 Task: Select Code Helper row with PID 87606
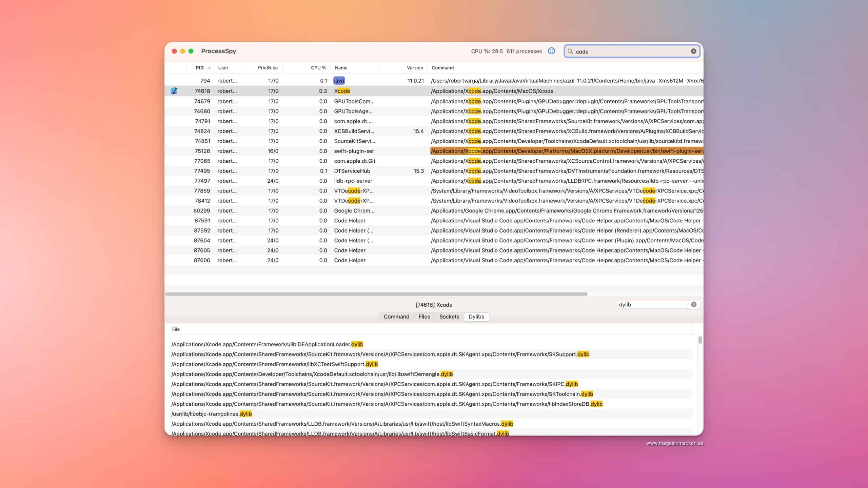(434, 260)
